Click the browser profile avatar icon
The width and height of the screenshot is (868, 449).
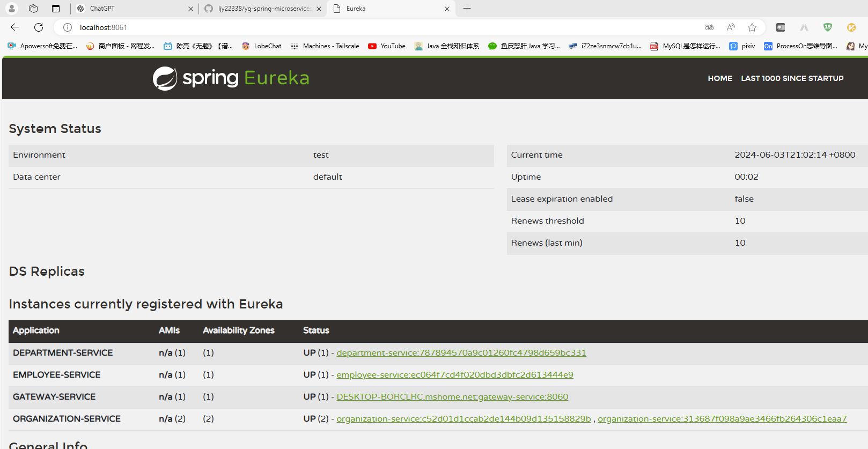[x=11, y=9]
